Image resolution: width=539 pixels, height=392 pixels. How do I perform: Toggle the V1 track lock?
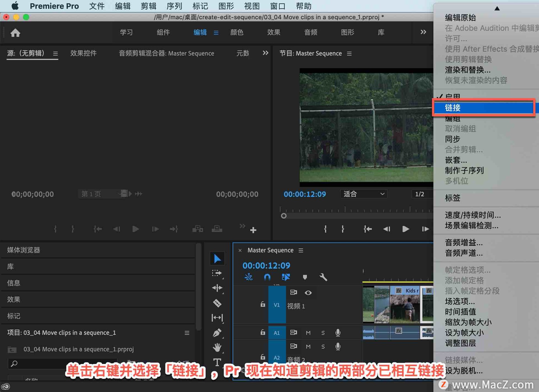pos(262,304)
